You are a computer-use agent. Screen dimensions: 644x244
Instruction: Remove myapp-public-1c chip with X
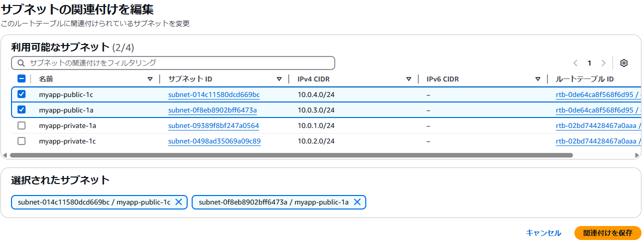tap(179, 202)
